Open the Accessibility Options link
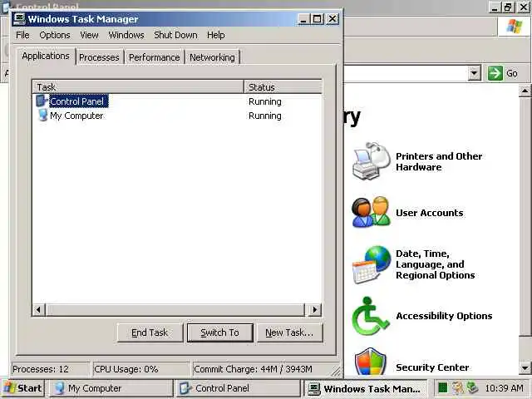The width and height of the screenshot is (532, 399). pyautogui.click(x=444, y=316)
